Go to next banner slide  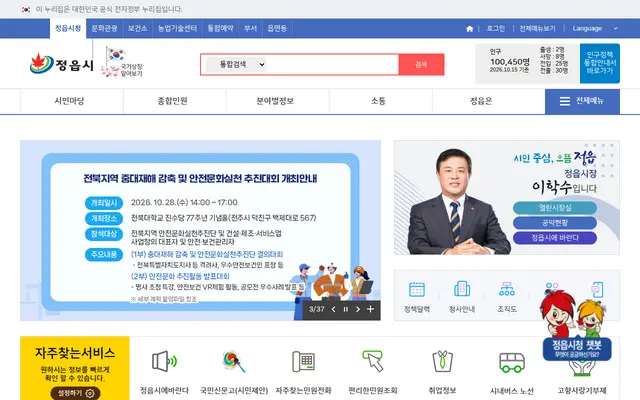[358, 309]
